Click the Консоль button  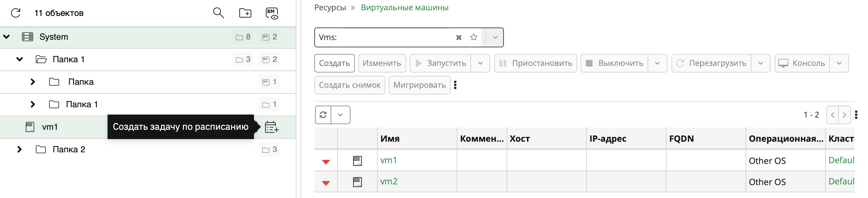point(802,63)
